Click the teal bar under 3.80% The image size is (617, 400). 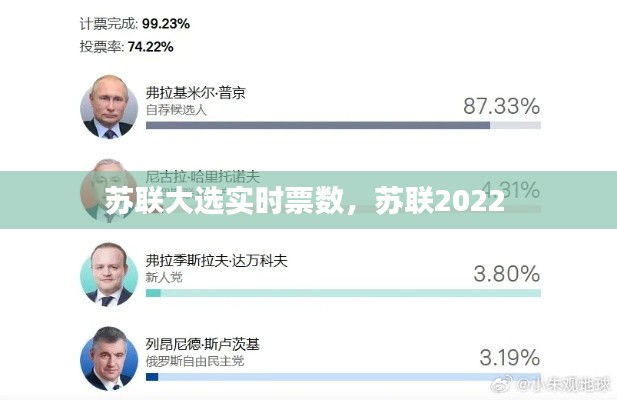(343, 293)
